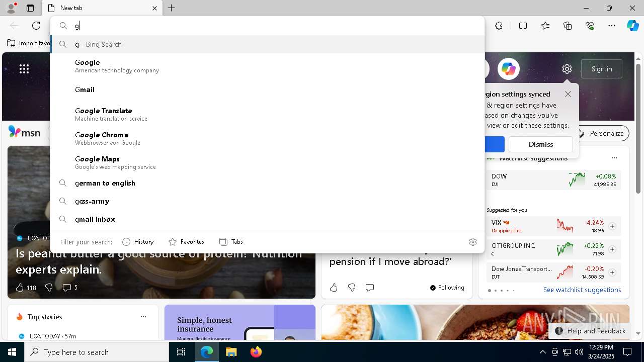
Task: Open the DOW stock row
Action: point(554,180)
